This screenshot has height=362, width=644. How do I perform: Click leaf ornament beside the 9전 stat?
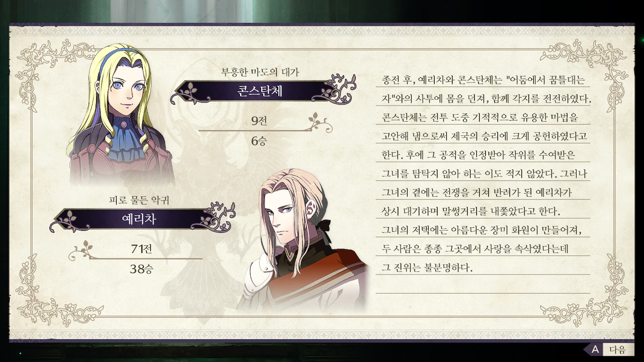319,122
